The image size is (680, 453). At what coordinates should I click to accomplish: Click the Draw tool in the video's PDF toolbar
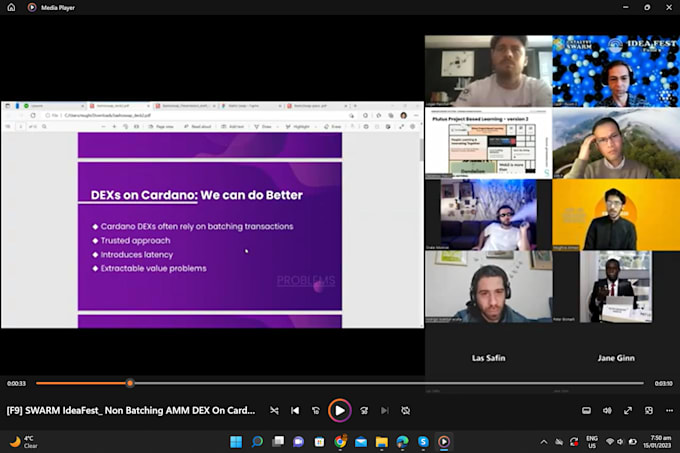pyautogui.click(x=262, y=127)
